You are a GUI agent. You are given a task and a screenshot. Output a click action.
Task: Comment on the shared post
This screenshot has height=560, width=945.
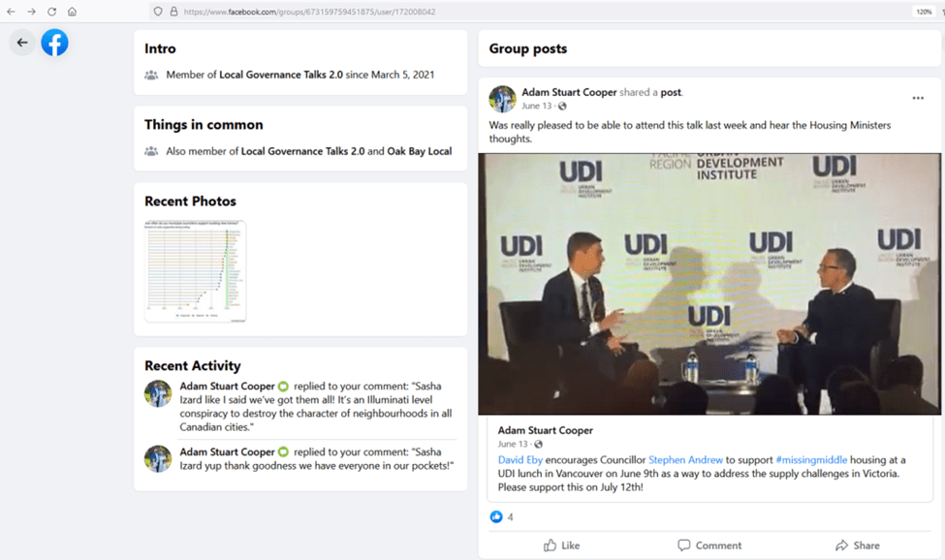click(709, 544)
